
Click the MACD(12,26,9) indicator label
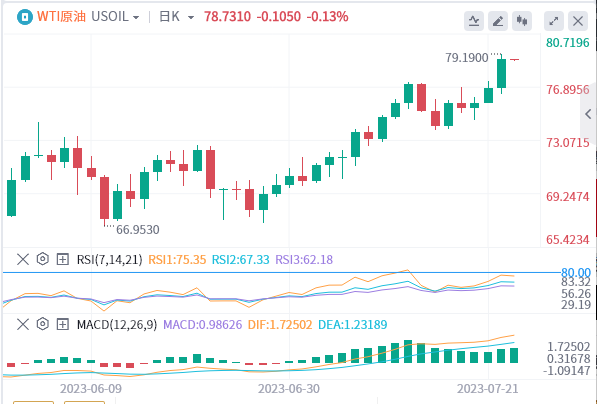coord(117,325)
